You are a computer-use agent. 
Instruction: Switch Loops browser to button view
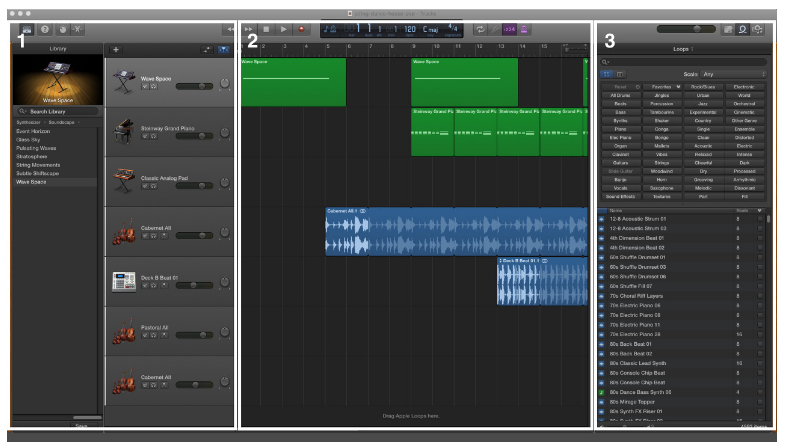[607, 74]
